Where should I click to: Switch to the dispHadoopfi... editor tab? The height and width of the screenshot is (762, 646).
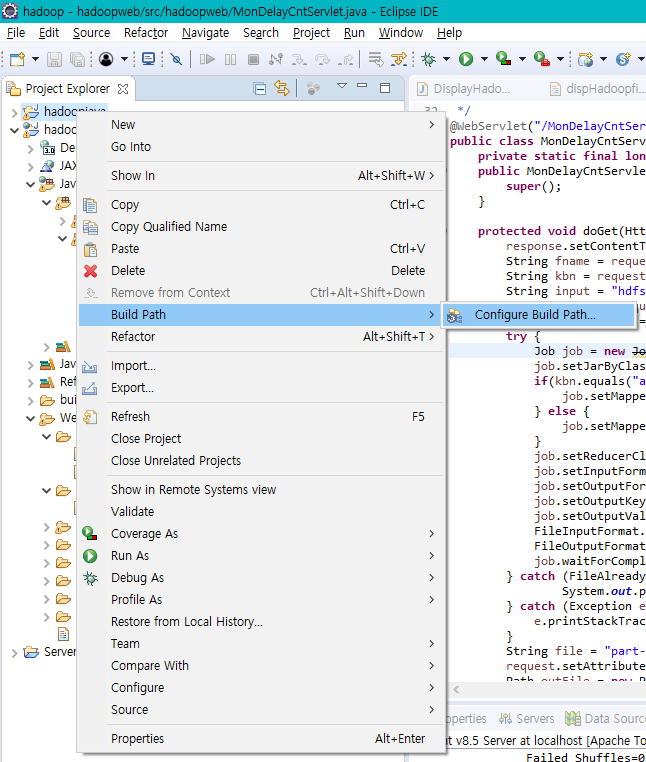(597, 89)
